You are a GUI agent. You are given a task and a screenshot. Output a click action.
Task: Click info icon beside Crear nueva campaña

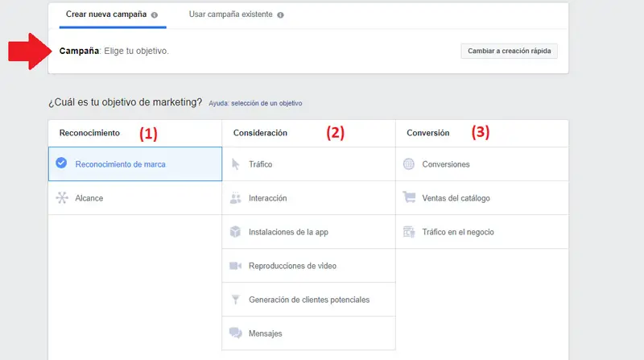pyautogui.click(x=155, y=15)
